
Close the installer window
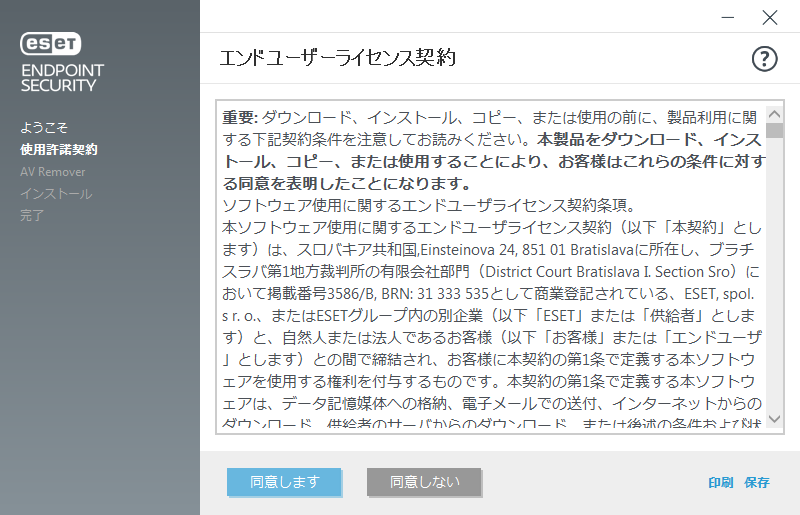[769, 17]
